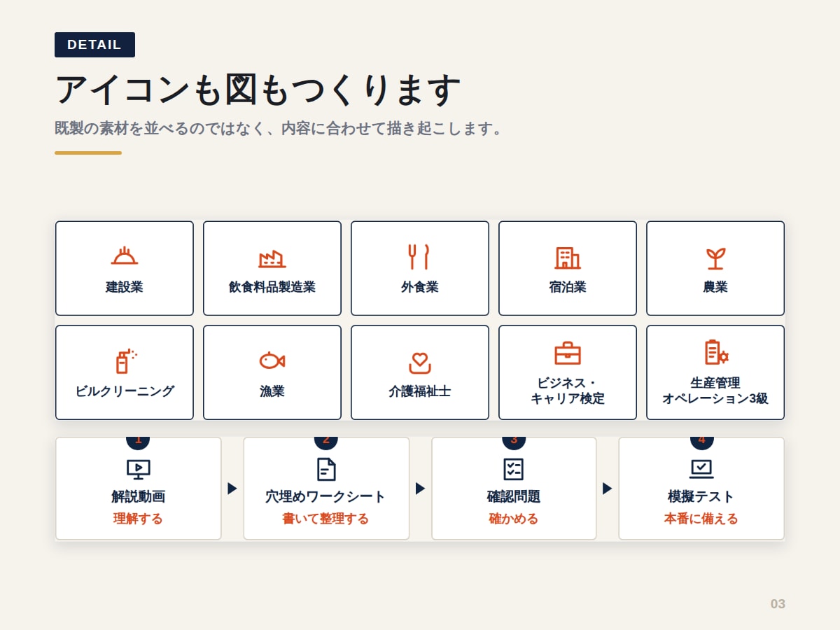The height and width of the screenshot is (630, 840).
Task: Click the 農業 label
Action: [x=715, y=287]
